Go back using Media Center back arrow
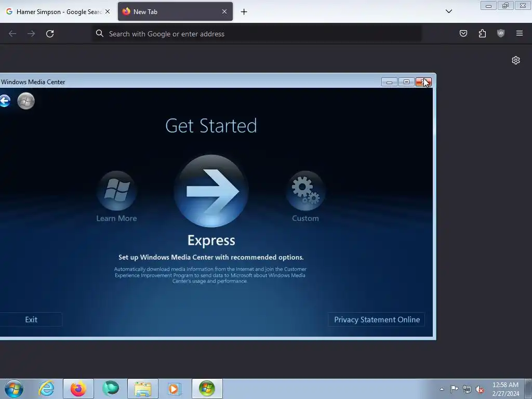The width and height of the screenshot is (532, 399). click(x=5, y=101)
